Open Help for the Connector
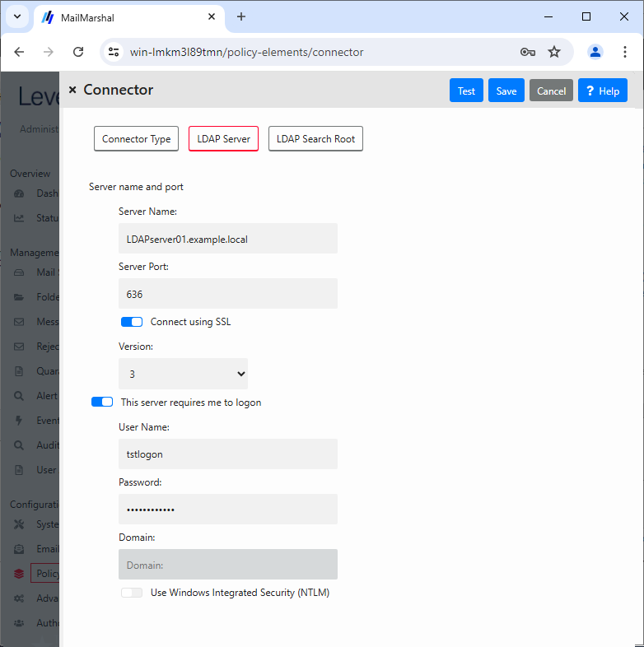 (603, 91)
